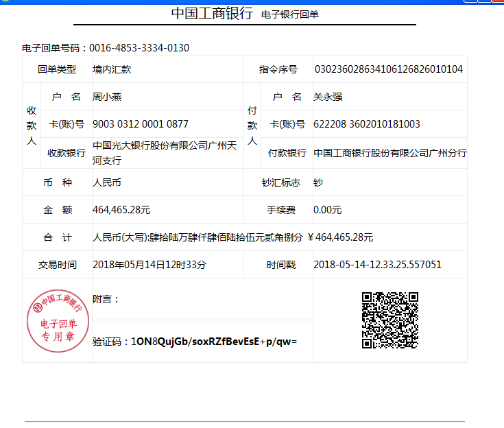Select payee account 9003 0312 0001 0877

tap(141, 124)
